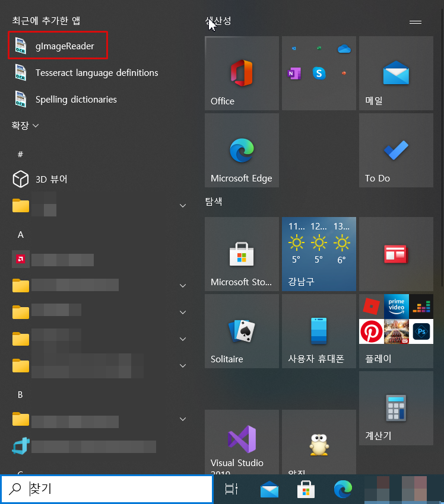This screenshot has width=444, height=504.
Task: Open the To Do tile
Action: click(396, 150)
